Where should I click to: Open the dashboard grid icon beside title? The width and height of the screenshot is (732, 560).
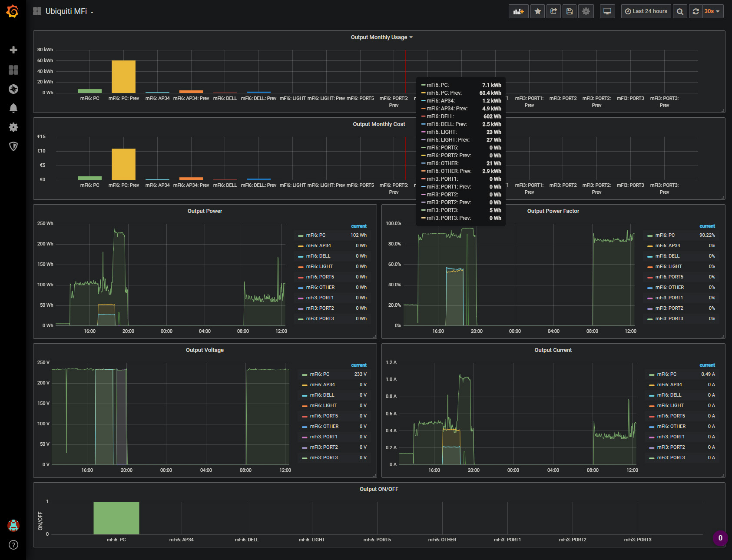pyautogui.click(x=37, y=11)
